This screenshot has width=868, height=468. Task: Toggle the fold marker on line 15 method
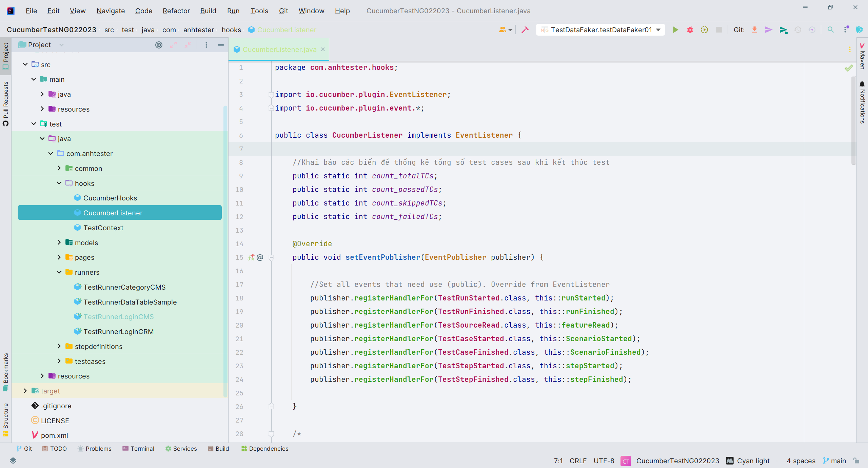click(x=271, y=258)
